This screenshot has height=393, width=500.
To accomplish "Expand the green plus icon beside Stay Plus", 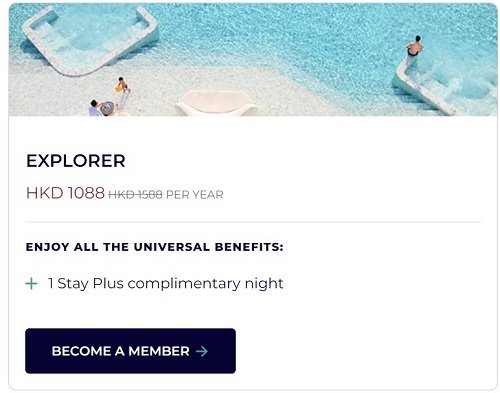I will pos(31,284).
